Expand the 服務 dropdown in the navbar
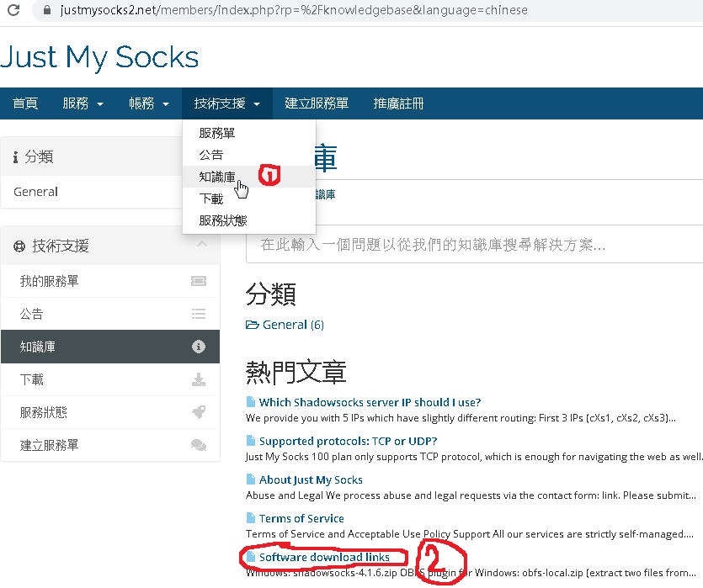Viewport: 703px width, 588px height. coord(83,103)
